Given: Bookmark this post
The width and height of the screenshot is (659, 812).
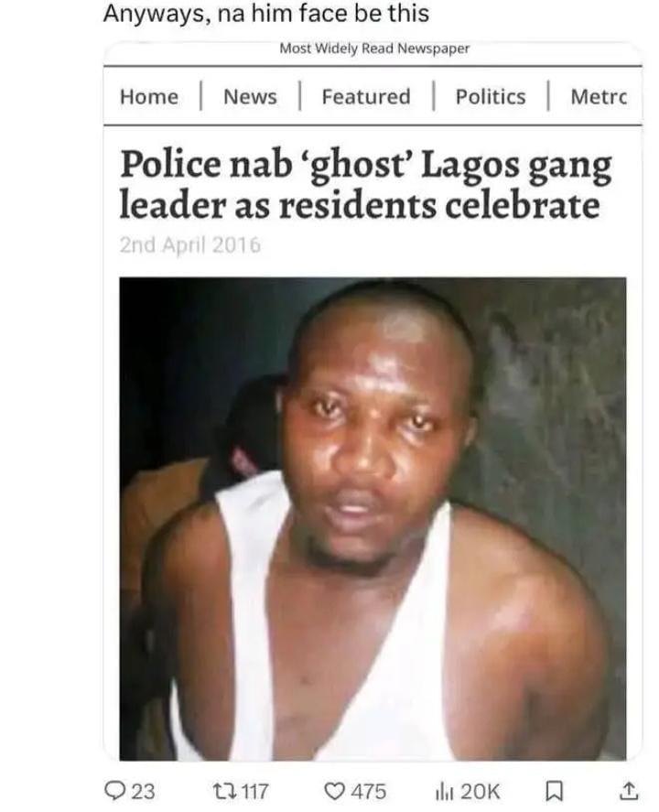Looking at the screenshot, I should pyautogui.click(x=555, y=792).
